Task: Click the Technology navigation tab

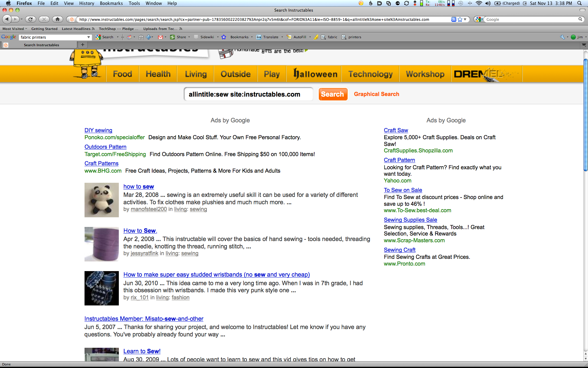Action: tap(371, 74)
